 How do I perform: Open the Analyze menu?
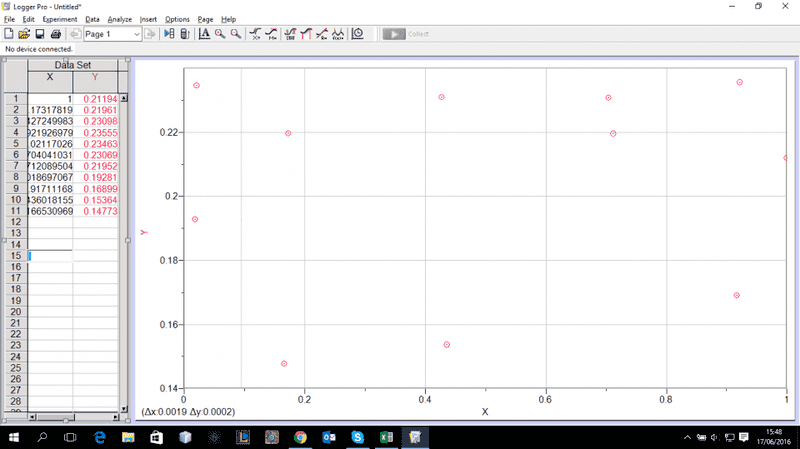point(120,19)
